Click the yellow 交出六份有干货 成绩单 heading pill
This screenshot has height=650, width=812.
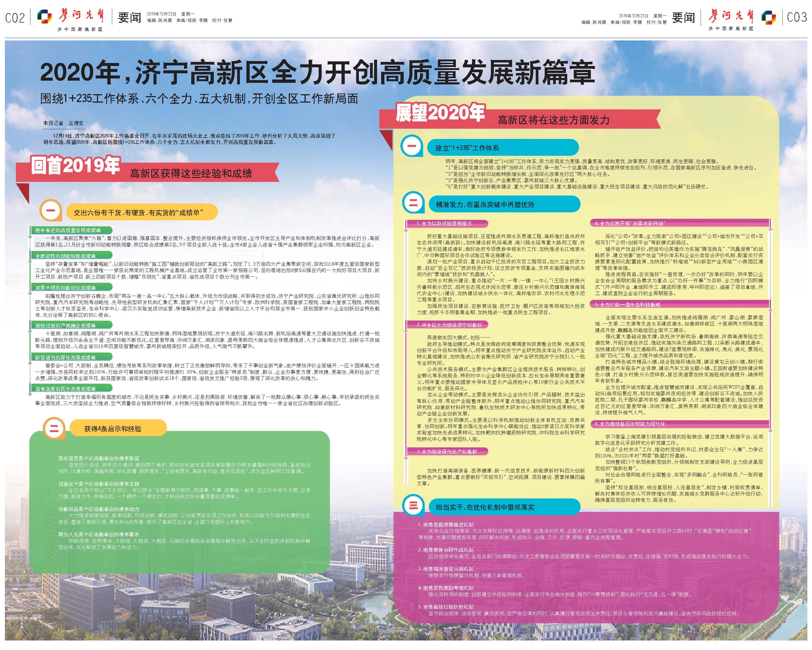point(142,212)
